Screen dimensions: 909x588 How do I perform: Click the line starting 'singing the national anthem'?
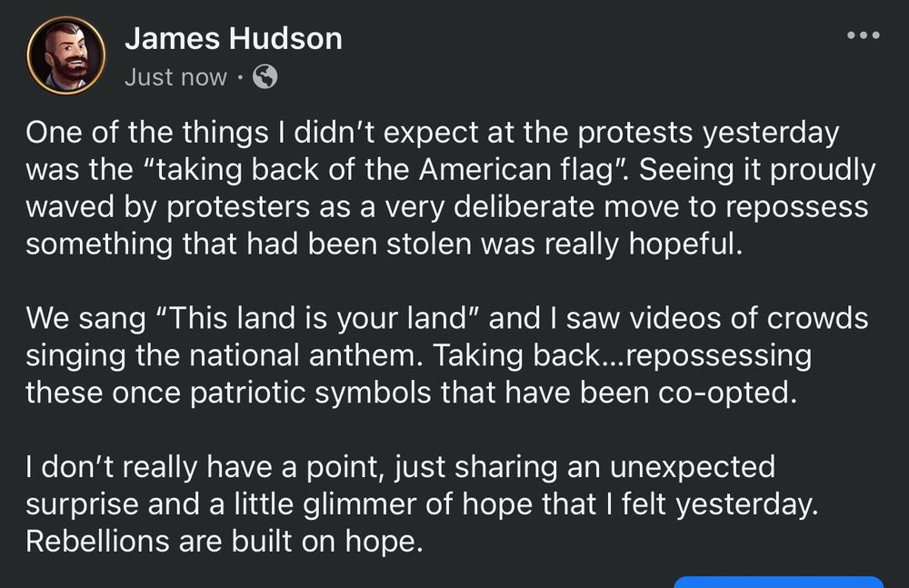click(418, 356)
